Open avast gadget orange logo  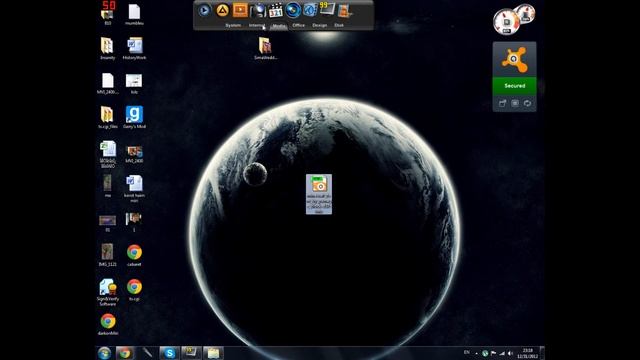pos(514,60)
